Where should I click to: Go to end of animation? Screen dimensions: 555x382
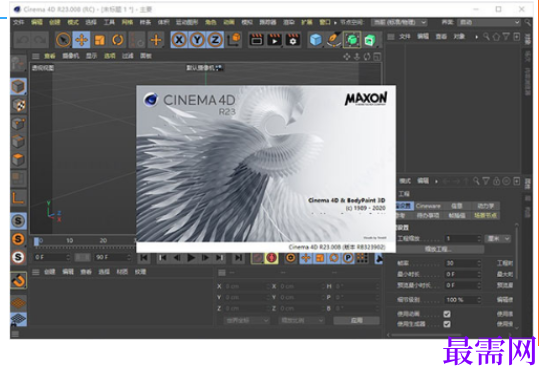239,258
